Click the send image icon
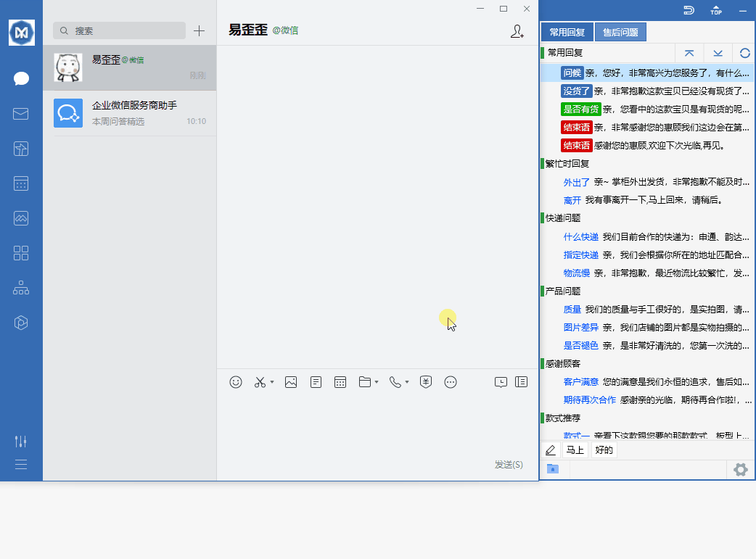756x559 pixels. pos(291,381)
